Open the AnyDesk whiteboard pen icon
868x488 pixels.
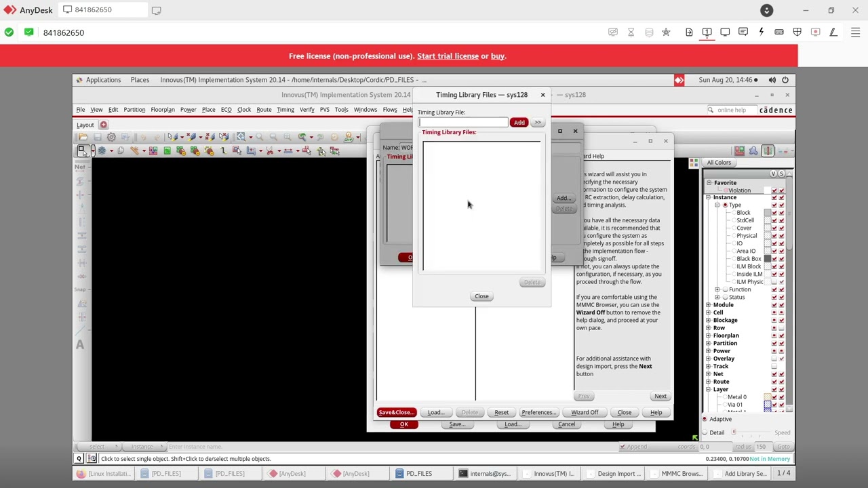pyautogui.click(x=833, y=32)
